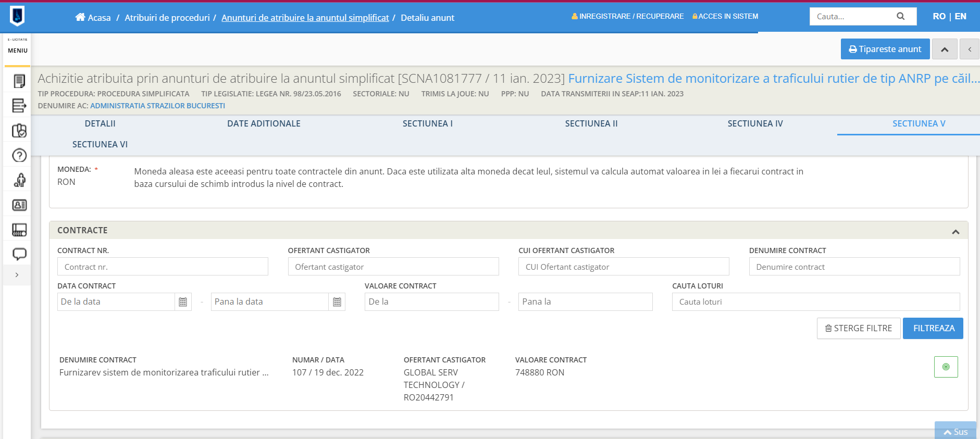Open the 'Pana la data' calendar picker
Image resolution: width=980 pixels, height=439 pixels.
pos(337,302)
